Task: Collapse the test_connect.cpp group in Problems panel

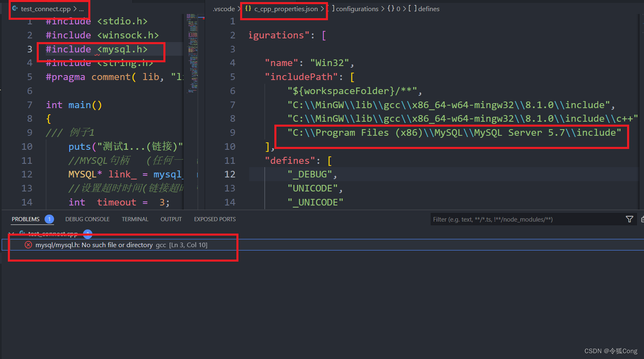Action: pyautogui.click(x=12, y=234)
